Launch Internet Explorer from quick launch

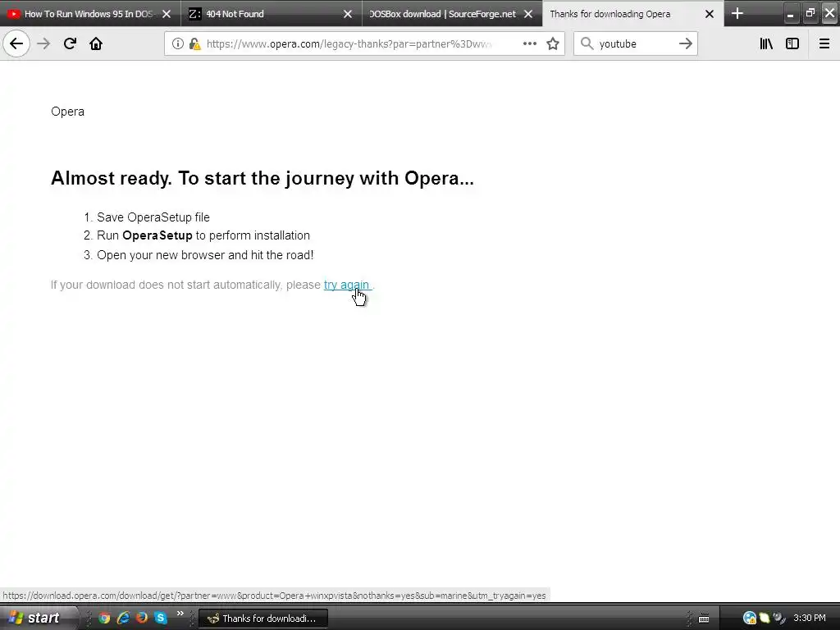pos(123,618)
